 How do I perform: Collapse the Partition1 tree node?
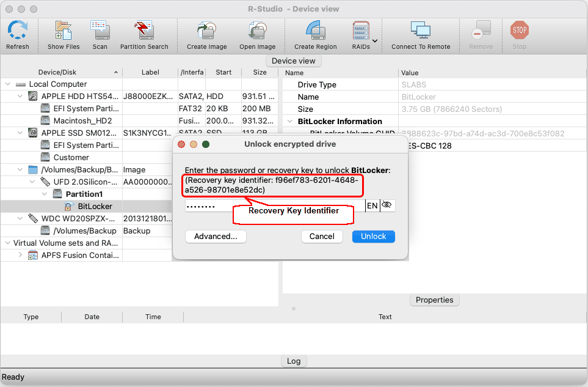[45, 194]
